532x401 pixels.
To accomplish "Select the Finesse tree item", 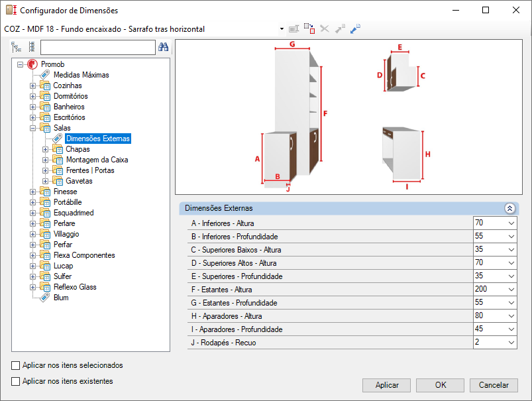I will [65, 192].
